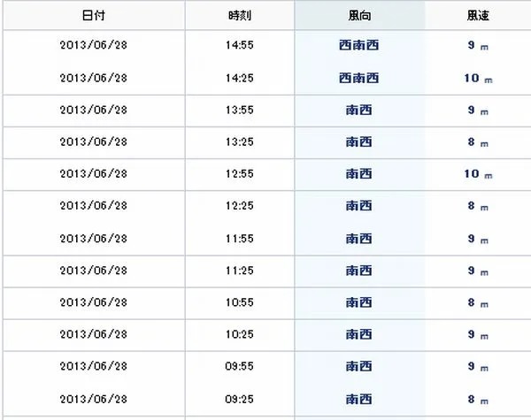Image resolution: width=531 pixels, height=420 pixels.
Task: Click the date in the 13:25 row
Action: tap(94, 141)
